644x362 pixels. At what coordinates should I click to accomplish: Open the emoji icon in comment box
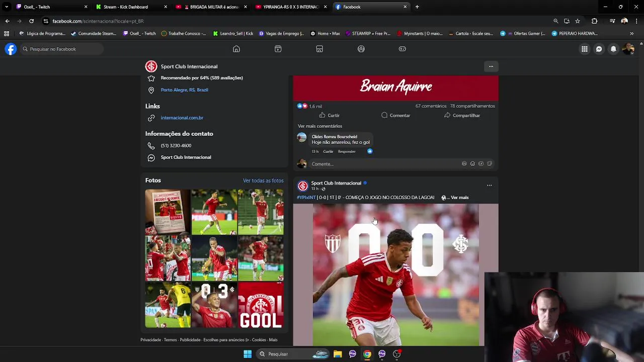point(472,164)
